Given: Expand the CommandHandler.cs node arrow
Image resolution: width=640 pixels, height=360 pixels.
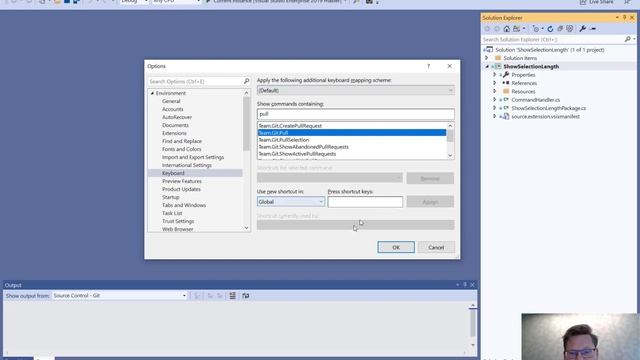Looking at the screenshot, I should [x=494, y=100].
